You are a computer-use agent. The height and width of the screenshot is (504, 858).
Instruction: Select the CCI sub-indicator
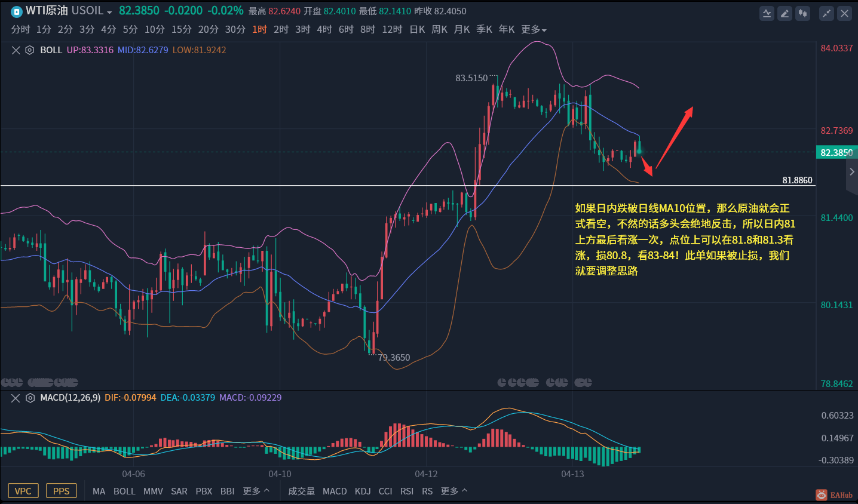(x=385, y=491)
